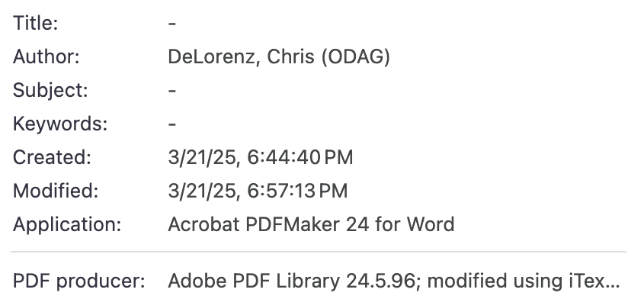Select the Modified label
Image resolution: width=644 pixels, height=299 pixels.
[x=56, y=191]
